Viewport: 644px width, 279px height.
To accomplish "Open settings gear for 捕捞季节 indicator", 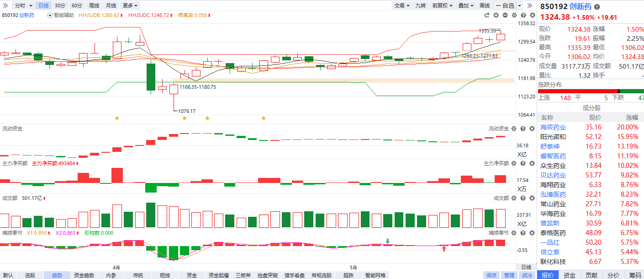I will 514,233.
